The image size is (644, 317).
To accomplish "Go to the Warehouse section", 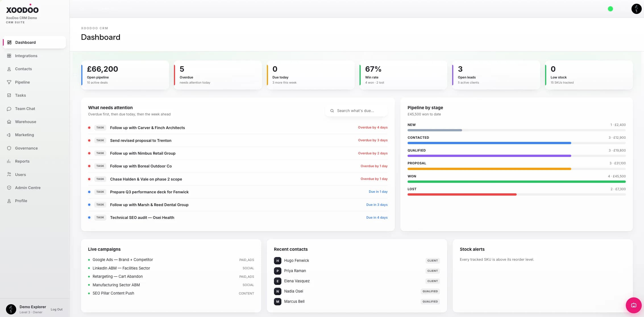I will 34,122.
